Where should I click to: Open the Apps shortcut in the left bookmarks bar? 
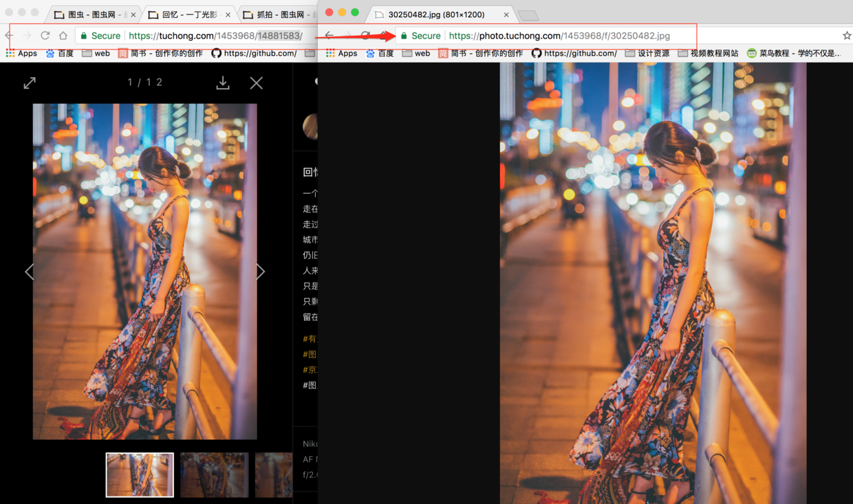[21, 53]
